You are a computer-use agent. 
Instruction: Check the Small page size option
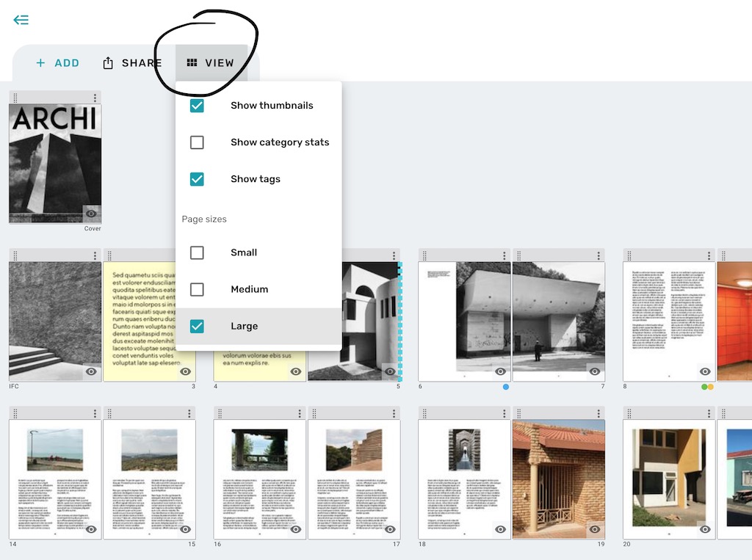point(197,252)
